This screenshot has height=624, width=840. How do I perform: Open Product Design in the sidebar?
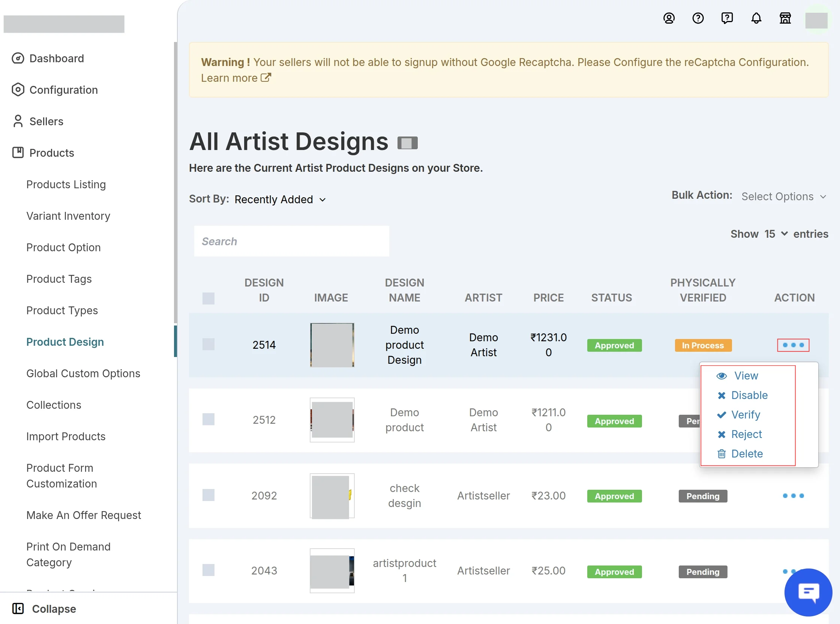(65, 342)
